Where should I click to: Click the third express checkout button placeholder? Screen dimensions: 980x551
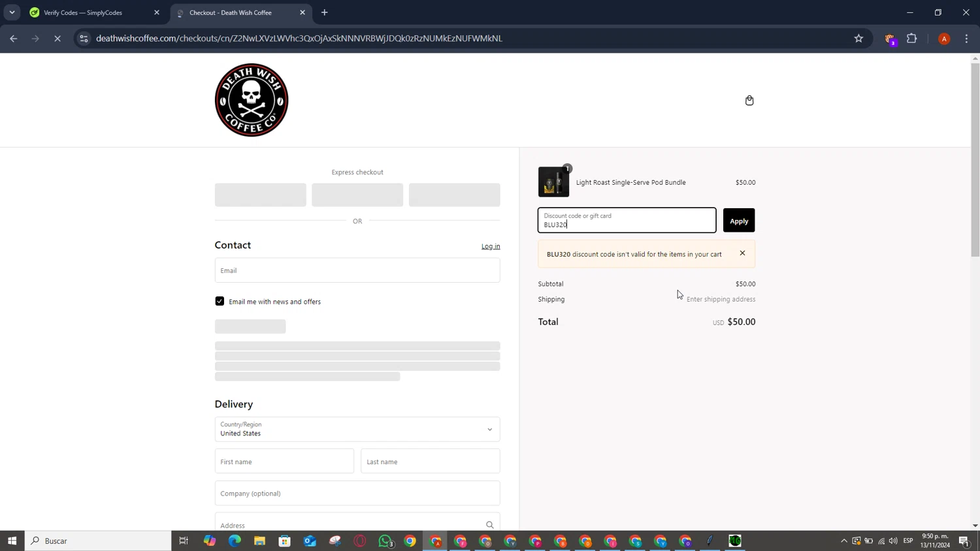tap(454, 195)
